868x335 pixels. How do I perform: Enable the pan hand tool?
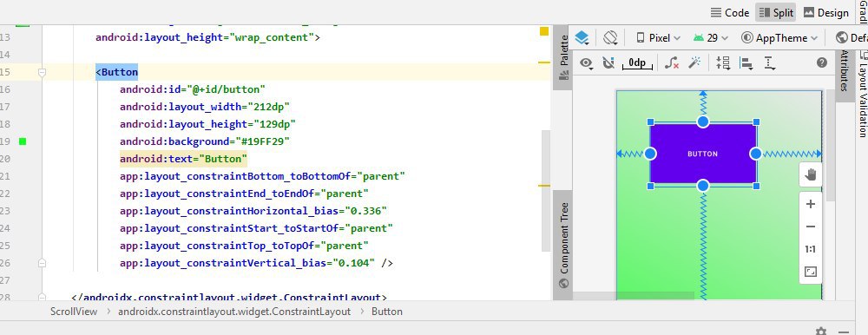click(811, 175)
